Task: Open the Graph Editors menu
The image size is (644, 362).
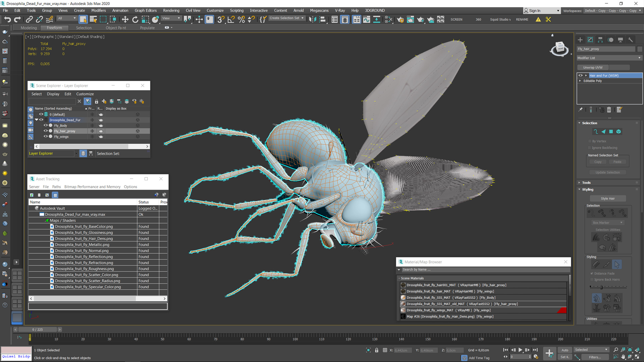Action: coord(146,10)
